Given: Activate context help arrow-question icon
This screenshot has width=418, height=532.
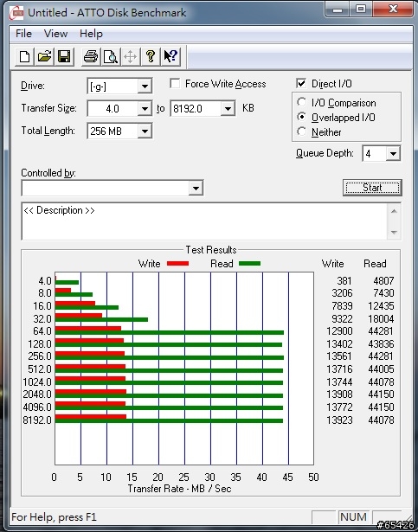Looking at the screenshot, I should (170, 56).
